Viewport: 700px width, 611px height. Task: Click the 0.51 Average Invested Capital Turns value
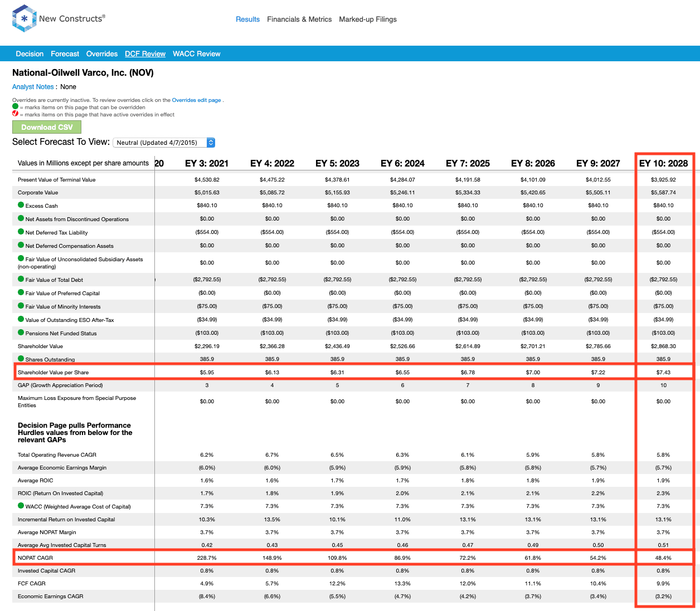tap(663, 545)
